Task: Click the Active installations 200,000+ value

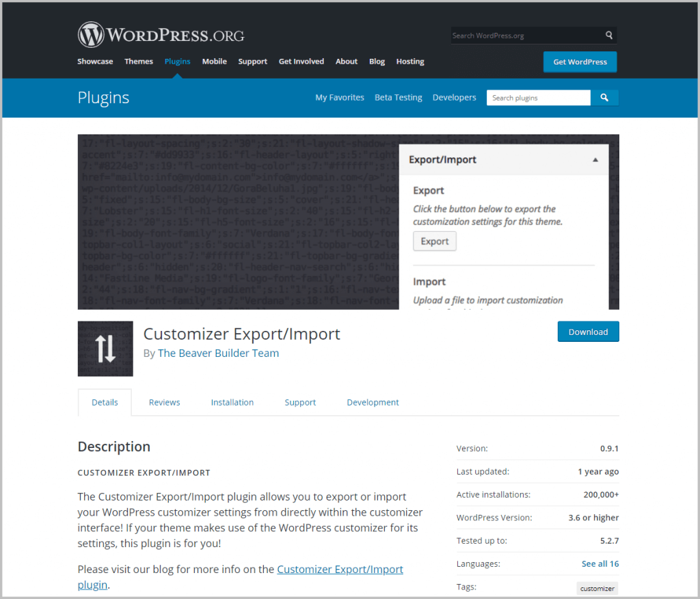Action: [601, 494]
